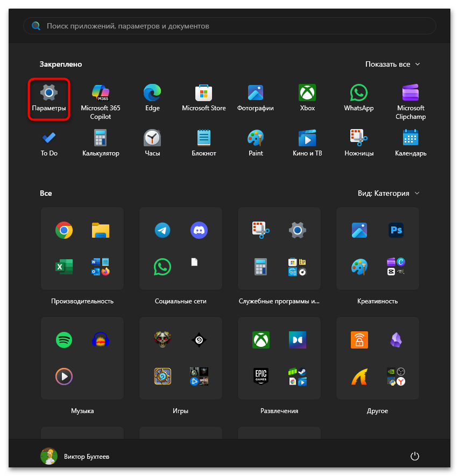
Task: Expand more apps in Другое folder
Action: 396,376
